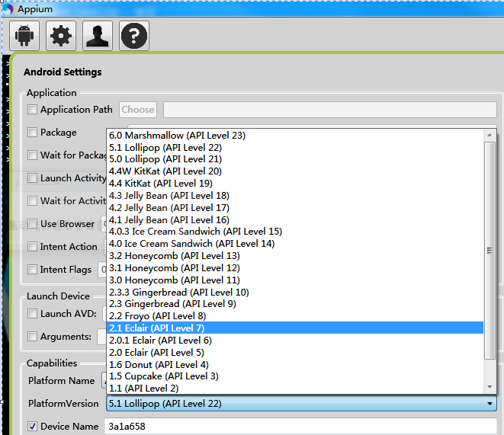
Task: Select 1.6 Donut (API Level 4)
Action: coord(295,365)
